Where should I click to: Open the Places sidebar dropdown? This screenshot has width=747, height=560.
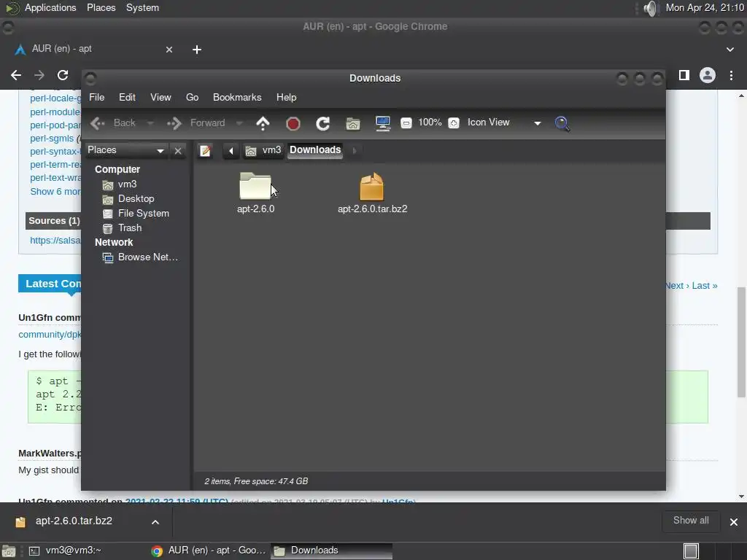point(125,150)
